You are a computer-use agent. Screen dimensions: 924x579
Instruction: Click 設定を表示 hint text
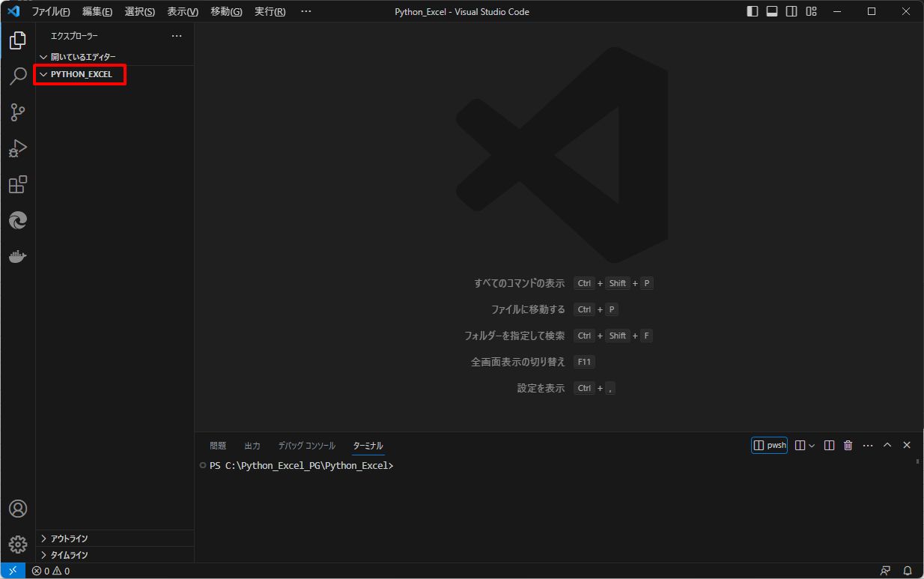(541, 388)
